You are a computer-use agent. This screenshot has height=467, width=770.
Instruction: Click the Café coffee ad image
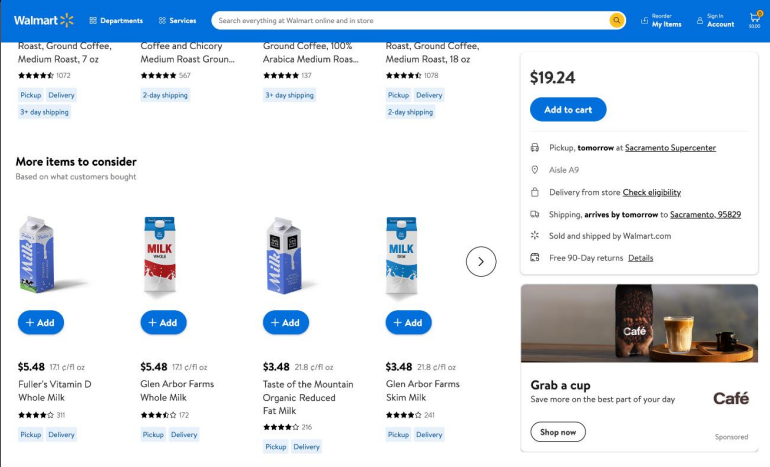tap(638, 323)
